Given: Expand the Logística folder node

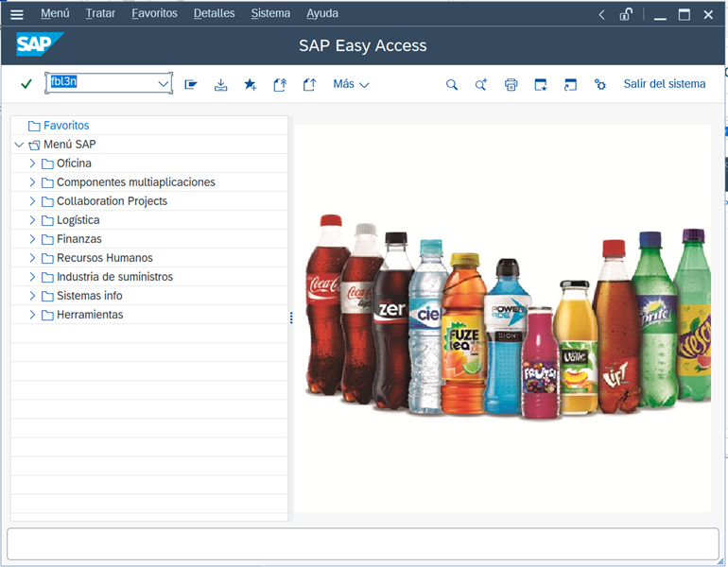Looking at the screenshot, I should (x=32, y=220).
